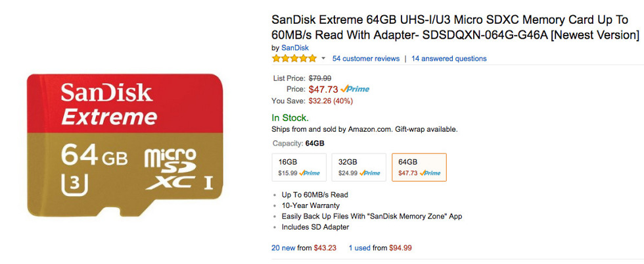This screenshot has width=644, height=264.
Task: Click the product title heading
Action: (455, 27)
